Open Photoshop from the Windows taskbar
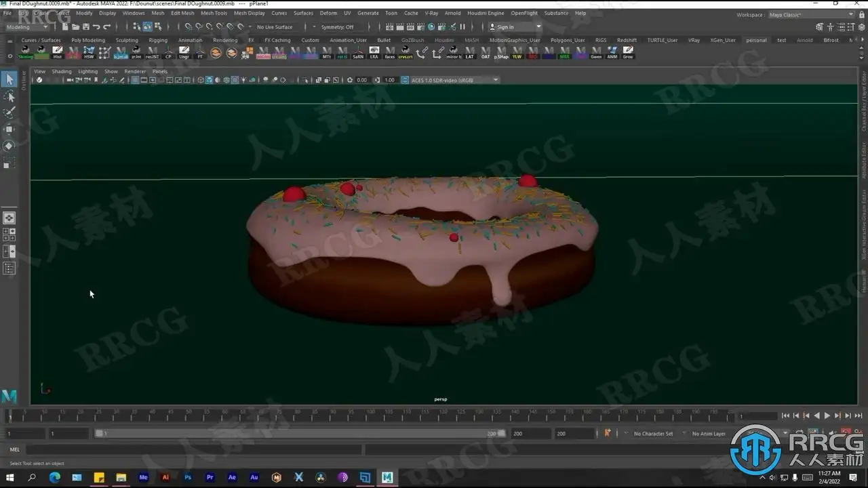868x488 pixels. click(x=188, y=477)
